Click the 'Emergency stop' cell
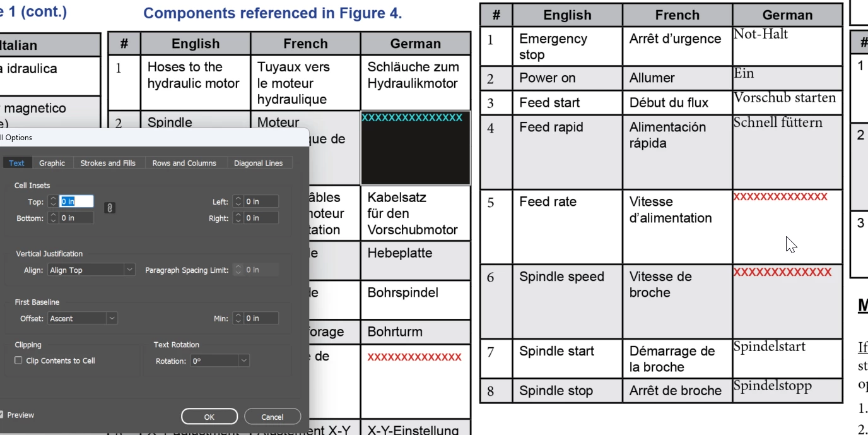868x435 pixels. tap(567, 46)
